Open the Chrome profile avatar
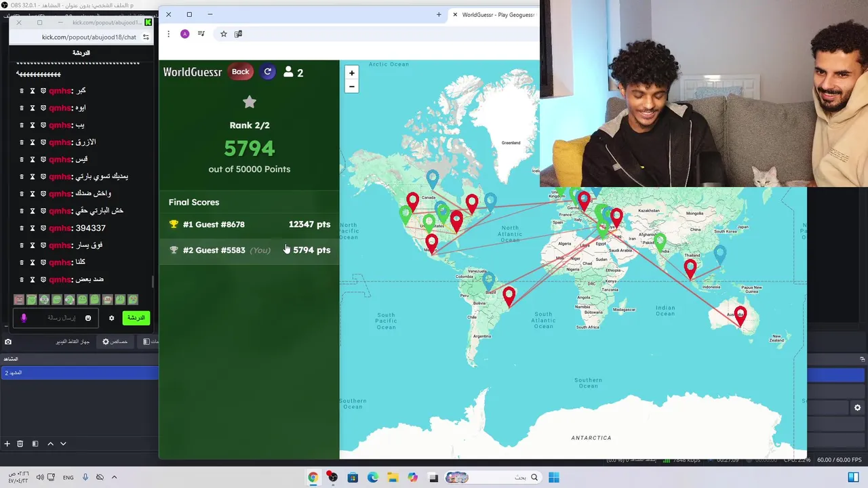The width and height of the screenshot is (868, 488). 184,34
